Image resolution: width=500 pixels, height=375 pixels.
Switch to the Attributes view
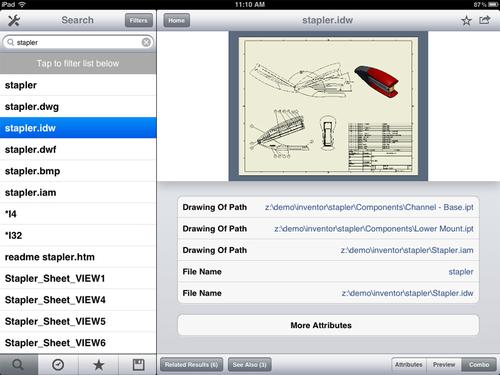point(409,365)
